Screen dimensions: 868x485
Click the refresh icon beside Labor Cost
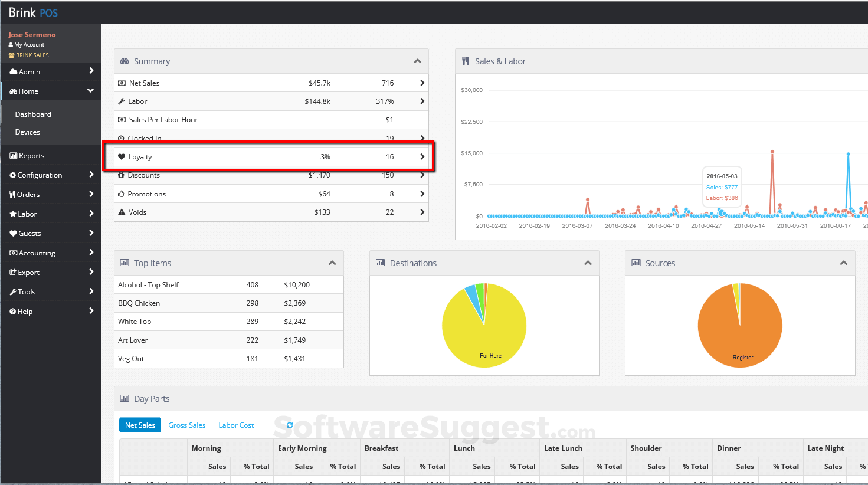click(290, 425)
